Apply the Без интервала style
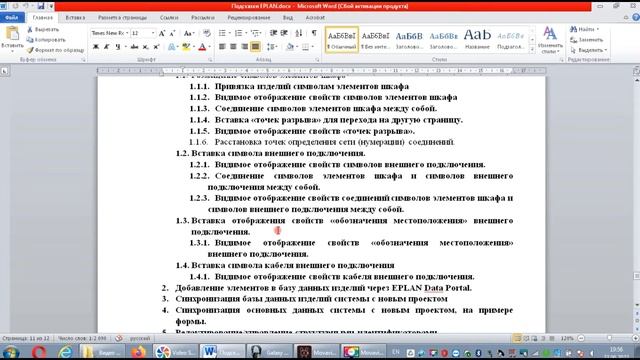 (x=375, y=40)
